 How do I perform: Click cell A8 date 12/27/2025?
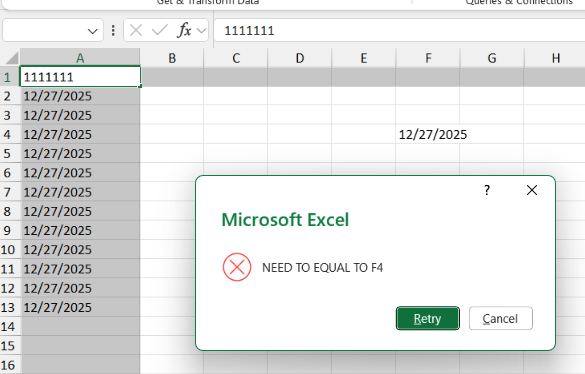click(x=80, y=211)
